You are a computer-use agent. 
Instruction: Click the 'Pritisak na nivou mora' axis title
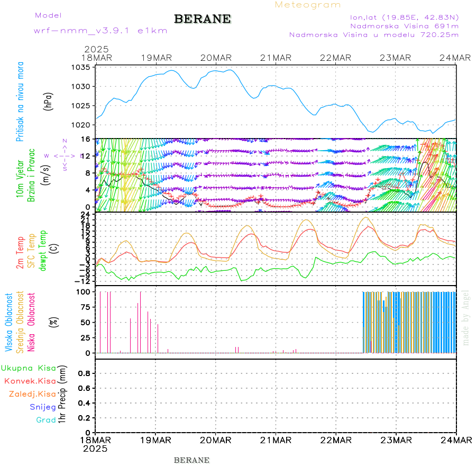tap(20, 102)
